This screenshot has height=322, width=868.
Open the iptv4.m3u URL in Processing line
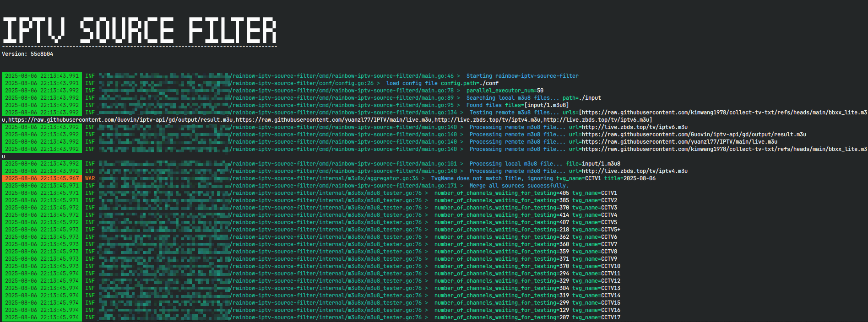coord(635,171)
